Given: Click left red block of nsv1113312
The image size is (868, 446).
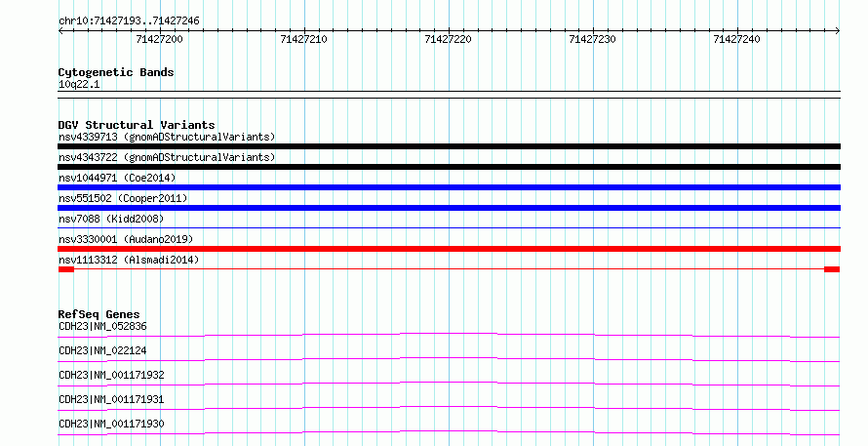Looking at the screenshot, I should [x=66, y=269].
